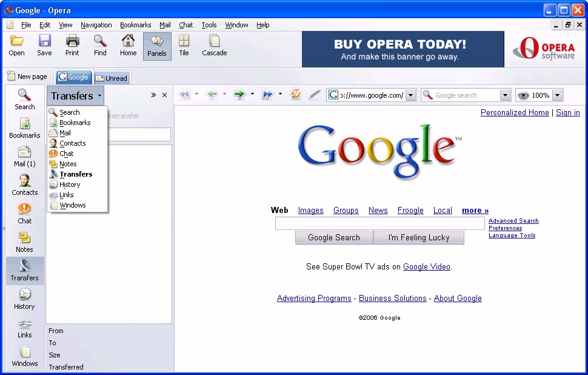Click the Opera software logo

click(x=544, y=49)
